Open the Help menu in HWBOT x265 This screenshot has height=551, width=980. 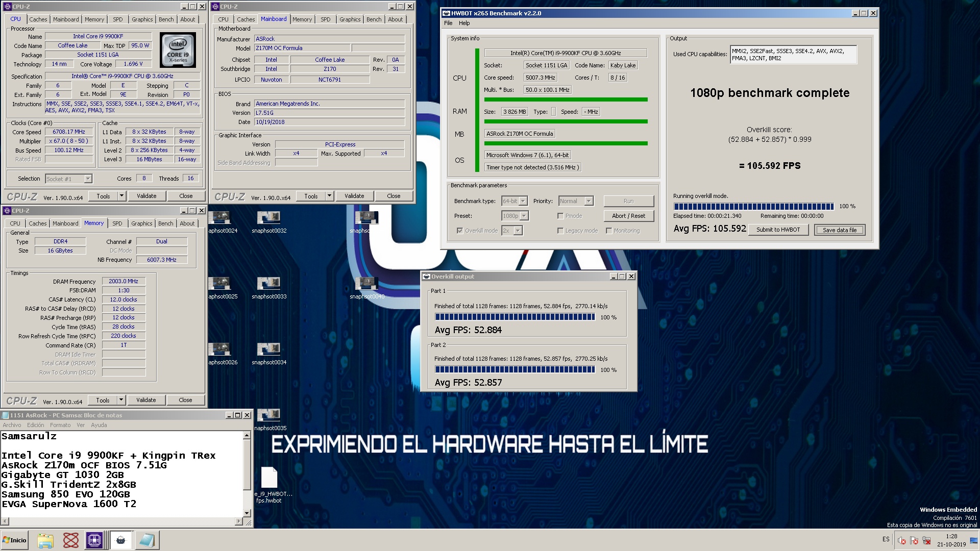tap(464, 23)
